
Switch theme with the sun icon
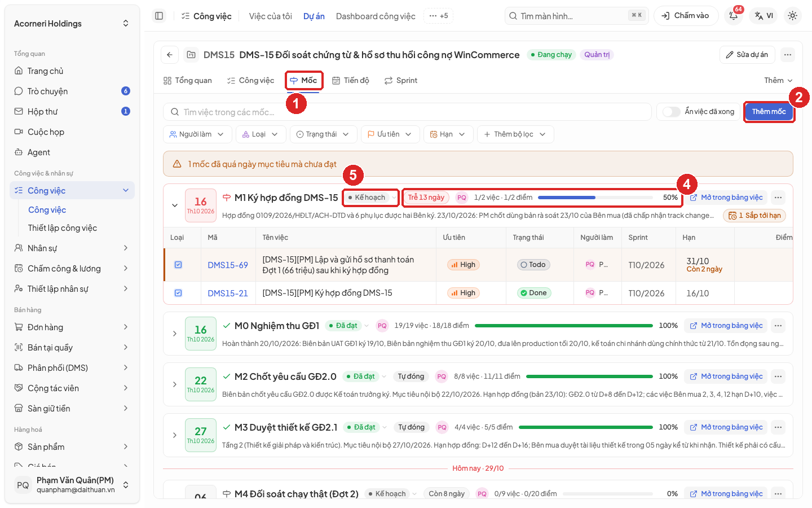[792, 16]
